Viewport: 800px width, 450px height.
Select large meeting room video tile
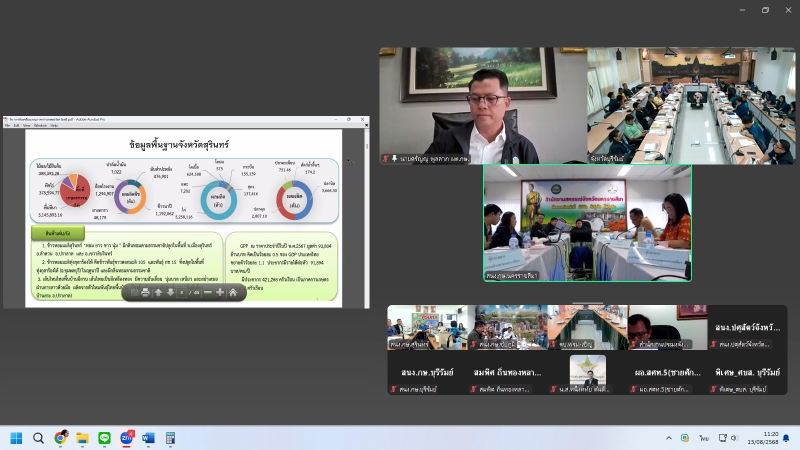pyautogui.click(x=691, y=106)
